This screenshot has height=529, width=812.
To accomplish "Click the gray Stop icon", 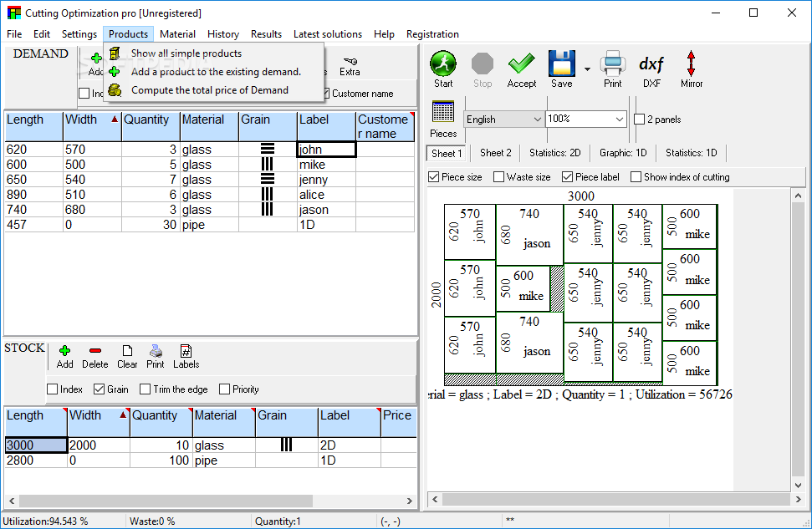I will tap(483, 64).
